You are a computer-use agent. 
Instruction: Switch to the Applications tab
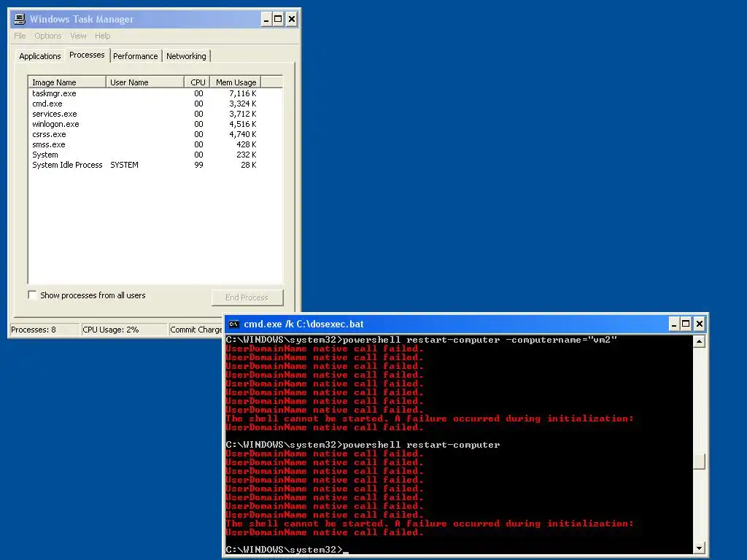40,56
